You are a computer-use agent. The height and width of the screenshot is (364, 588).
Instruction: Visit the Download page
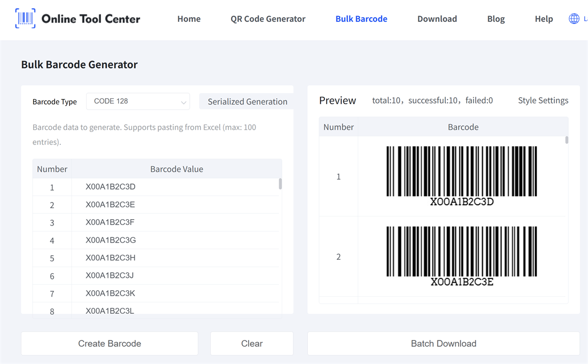[437, 18]
